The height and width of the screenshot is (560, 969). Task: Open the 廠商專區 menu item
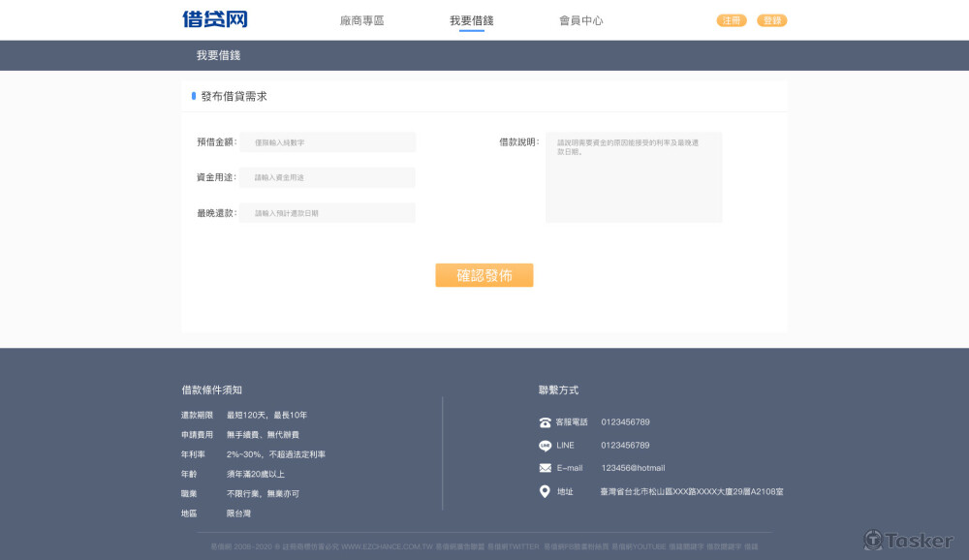[361, 20]
